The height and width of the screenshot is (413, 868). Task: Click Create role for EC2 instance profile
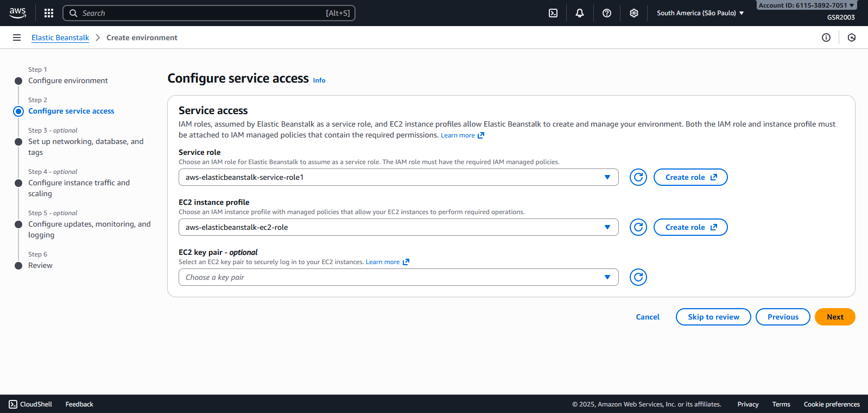pos(690,227)
